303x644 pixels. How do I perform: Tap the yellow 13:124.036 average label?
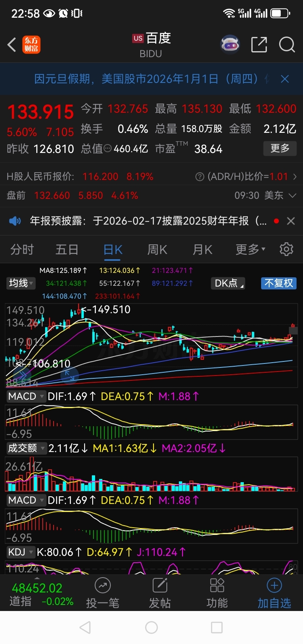[x=120, y=270]
